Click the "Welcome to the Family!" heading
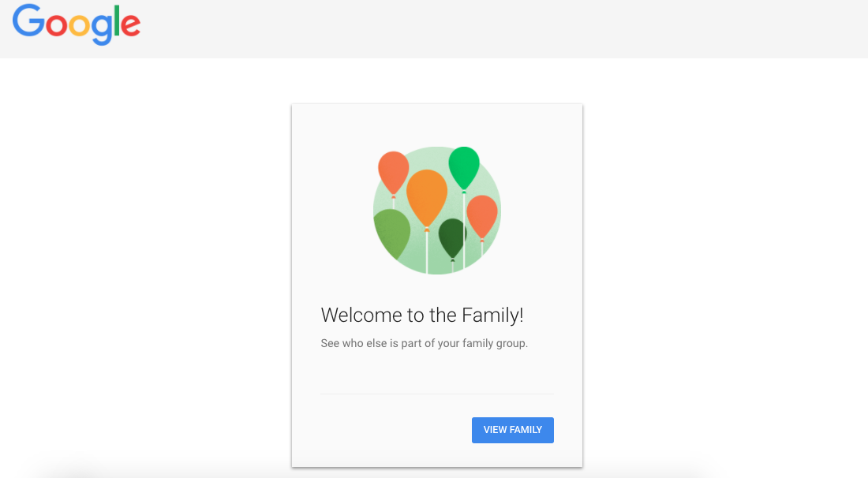 422,316
